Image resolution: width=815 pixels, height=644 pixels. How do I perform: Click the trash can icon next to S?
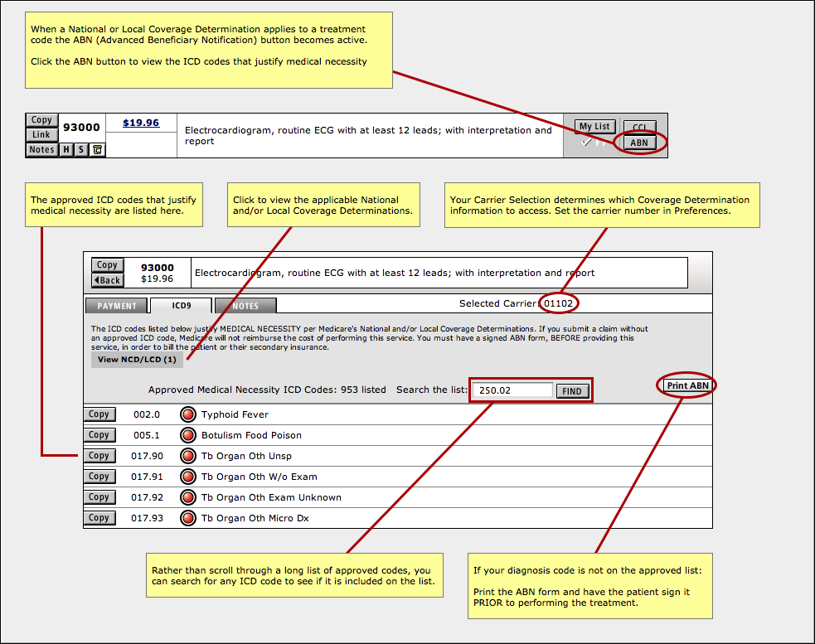97,150
